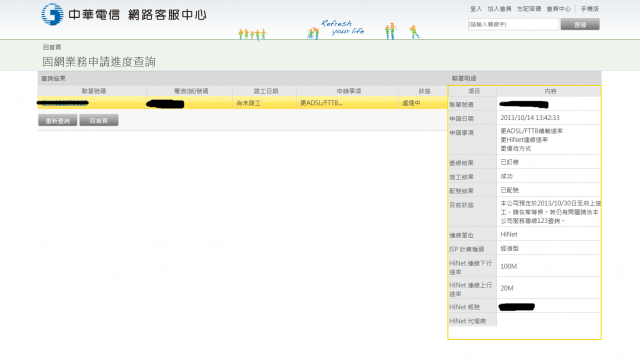The image size is (640, 361).
Task: Click the Refresh your life banner graphic
Action: (x=342, y=27)
